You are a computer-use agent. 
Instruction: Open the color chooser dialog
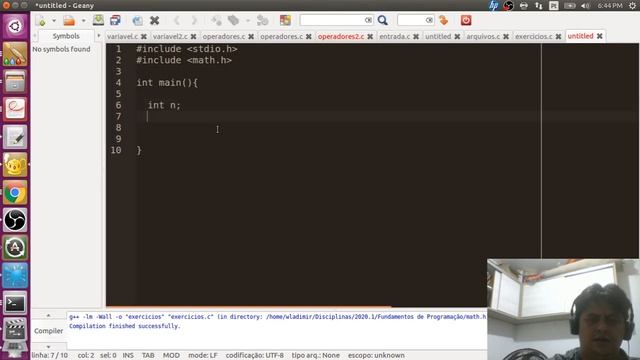coord(285,20)
